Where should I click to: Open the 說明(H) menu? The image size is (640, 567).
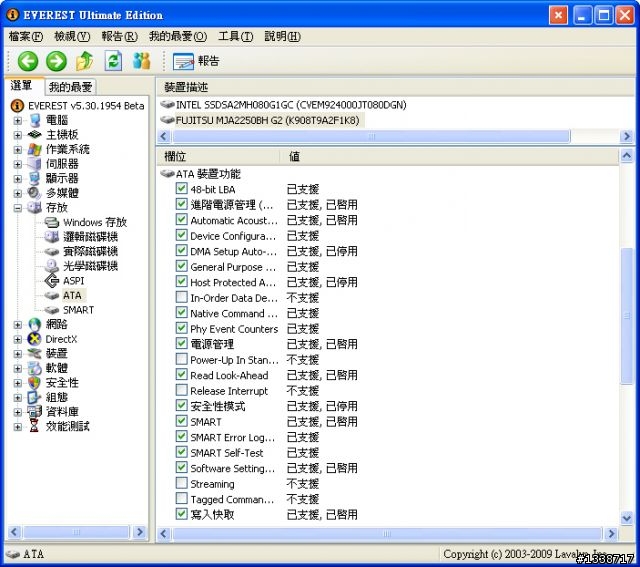(x=283, y=37)
